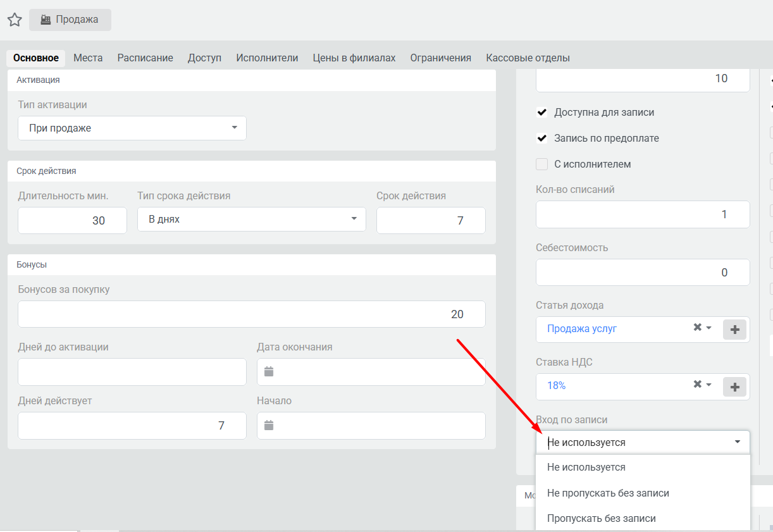Image resolution: width=773 pixels, height=532 pixels.
Task: Click the Дней действует field
Action: coord(132,426)
